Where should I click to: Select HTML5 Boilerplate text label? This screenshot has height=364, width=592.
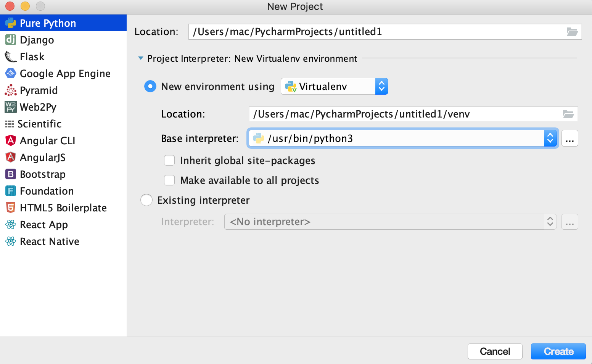[63, 208]
